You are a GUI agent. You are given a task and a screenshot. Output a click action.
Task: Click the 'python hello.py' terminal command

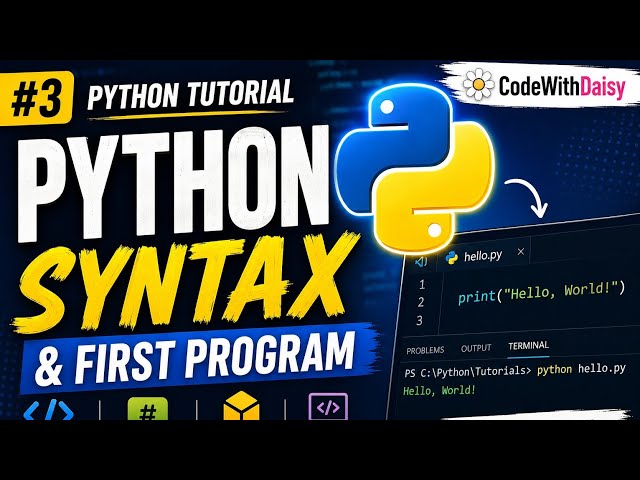(581, 369)
